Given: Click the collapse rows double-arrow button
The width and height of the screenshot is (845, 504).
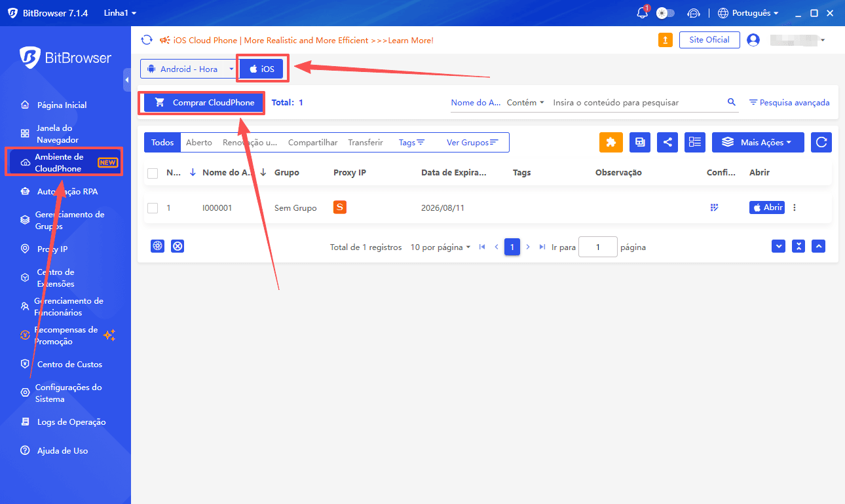Looking at the screenshot, I should [x=798, y=246].
